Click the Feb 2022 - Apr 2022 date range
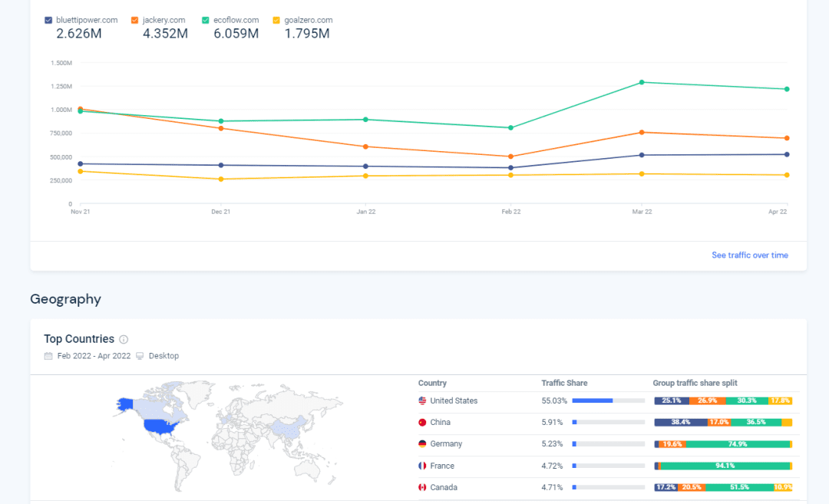 coord(94,356)
